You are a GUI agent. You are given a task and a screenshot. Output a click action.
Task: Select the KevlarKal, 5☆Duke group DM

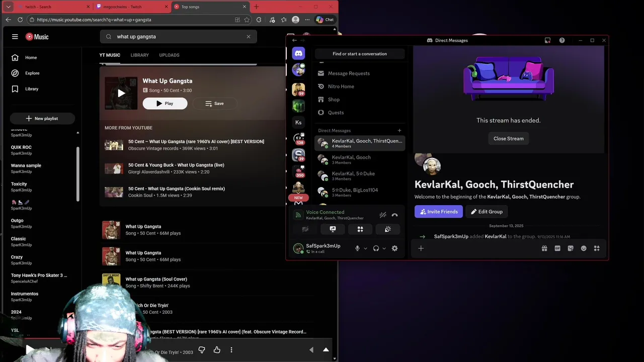[x=360, y=176]
